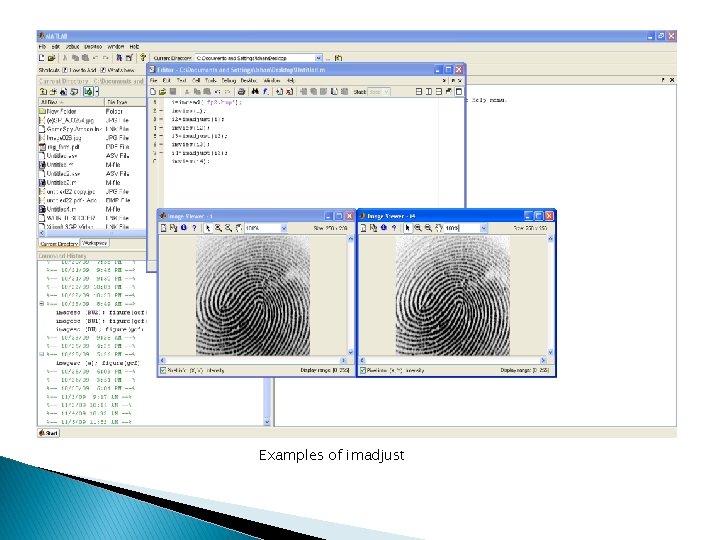This screenshot has width=720, height=540.
Task: Select the Pan hand tool in Image Viewer 1
Action: [x=238, y=228]
